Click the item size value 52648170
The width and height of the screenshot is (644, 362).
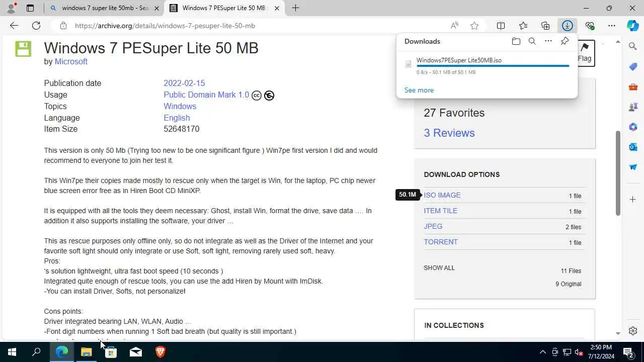(181, 129)
